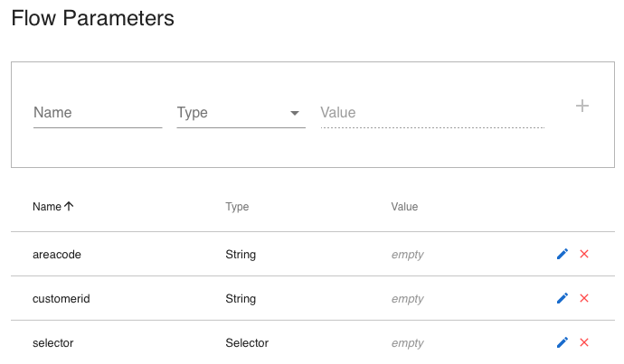Click the Value column header
The width and height of the screenshot is (624, 364).
click(404, 207)
